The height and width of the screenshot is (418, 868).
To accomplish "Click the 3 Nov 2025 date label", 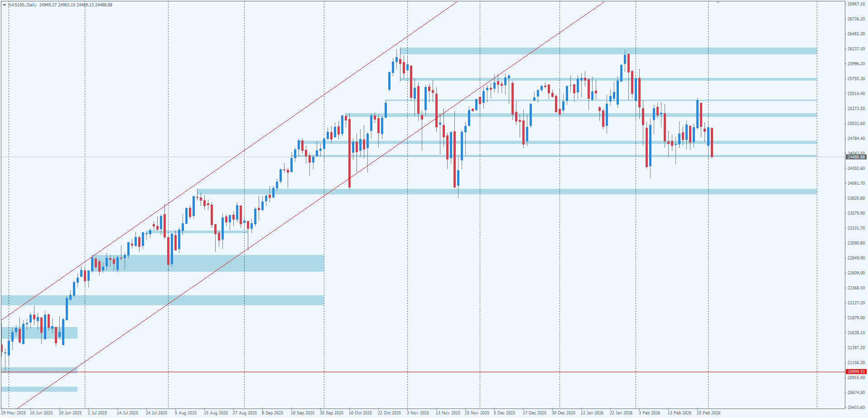I will pos(418,413).
